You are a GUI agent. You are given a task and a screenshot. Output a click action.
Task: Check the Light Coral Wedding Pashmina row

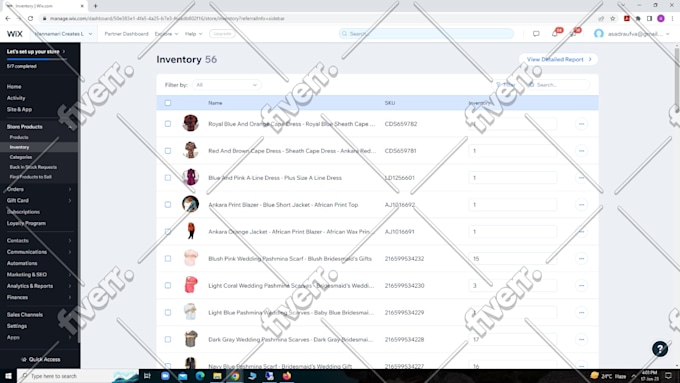coord(168,285)
